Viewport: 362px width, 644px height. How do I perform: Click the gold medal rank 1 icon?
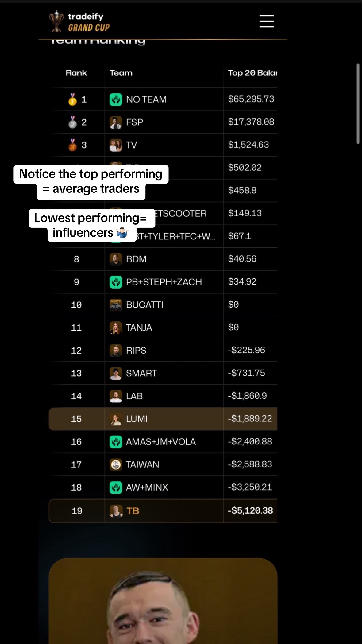pyautogui.click(x=72, y=99)
